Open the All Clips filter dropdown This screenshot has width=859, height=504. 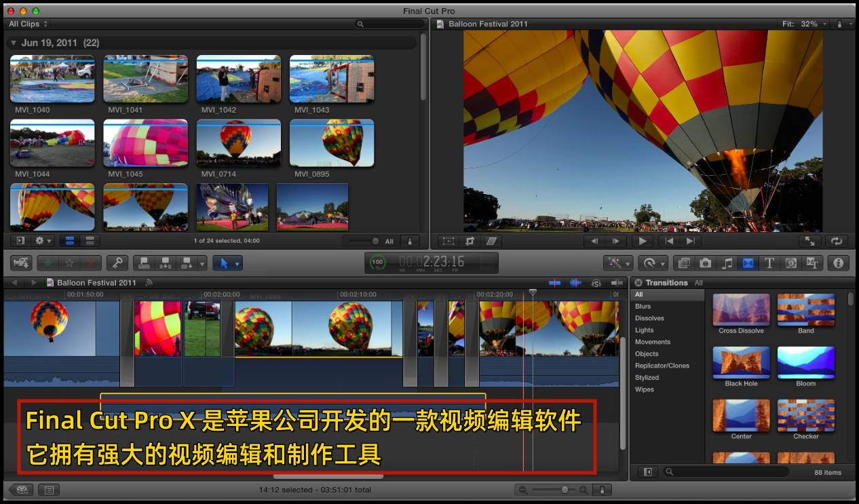(28, 24)
